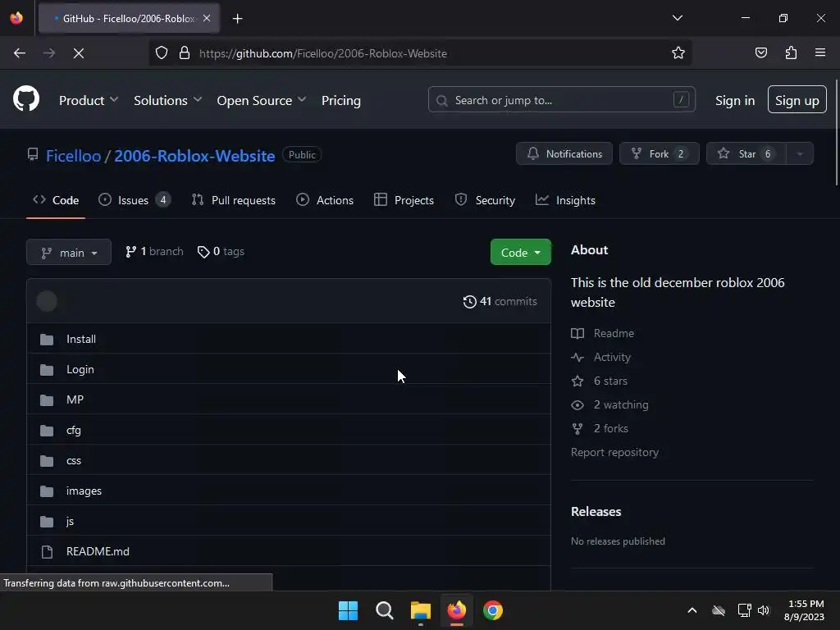Viewport: 840px width, 630px height.
Task: Expand the Product menu
Action: [x=89, y=100]
